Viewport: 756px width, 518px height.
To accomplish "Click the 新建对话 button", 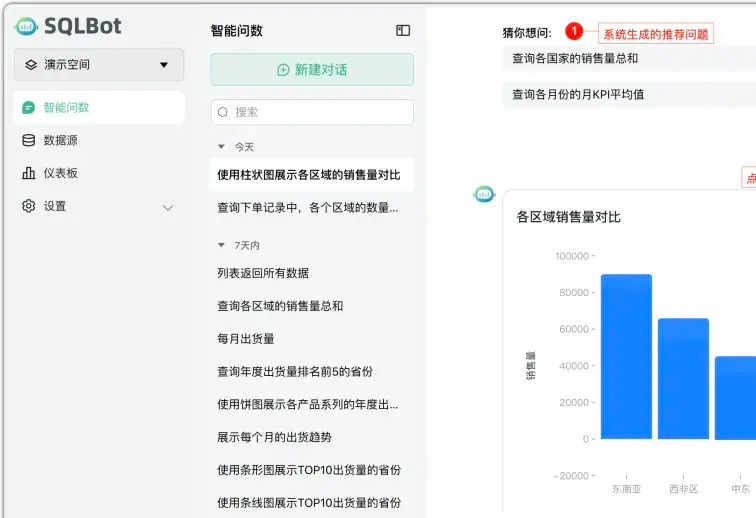I will [x=312, y=69].
